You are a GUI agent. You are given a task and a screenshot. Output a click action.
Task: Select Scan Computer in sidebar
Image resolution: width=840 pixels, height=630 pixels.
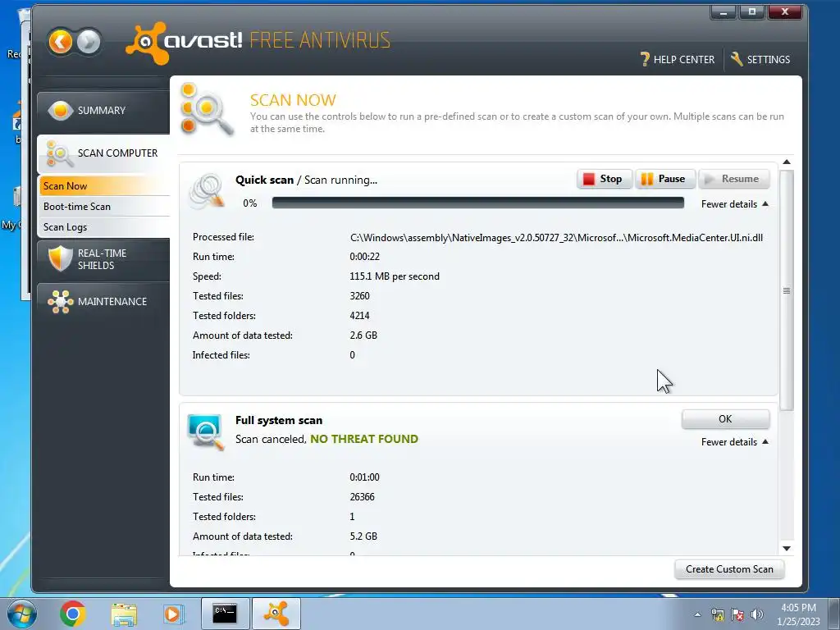(103, 153)
